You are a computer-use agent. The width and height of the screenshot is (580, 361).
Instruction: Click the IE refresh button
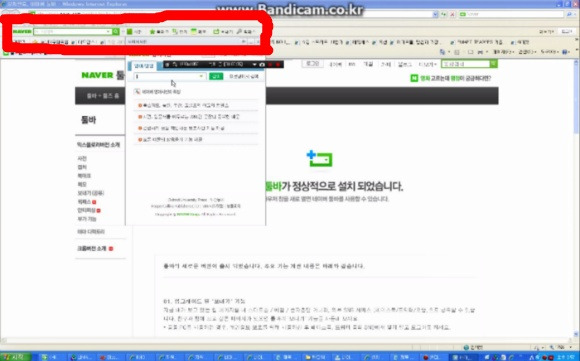click(443, 14)
